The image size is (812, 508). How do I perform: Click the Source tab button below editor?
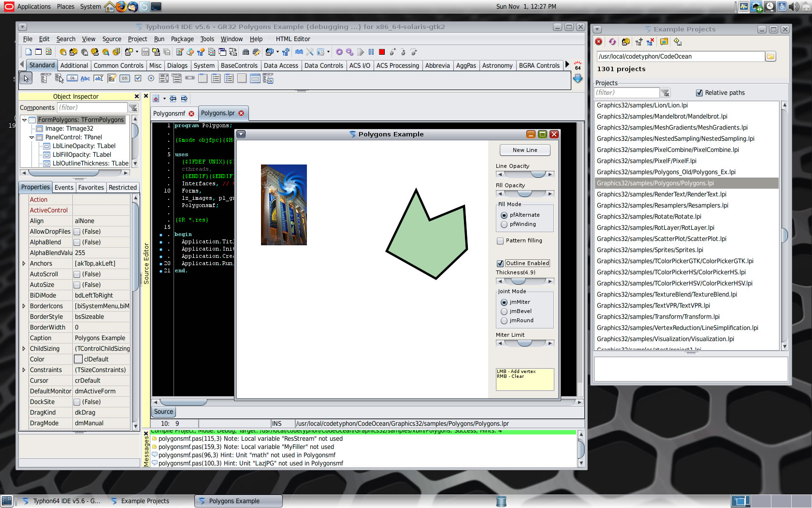click(163, 412)
